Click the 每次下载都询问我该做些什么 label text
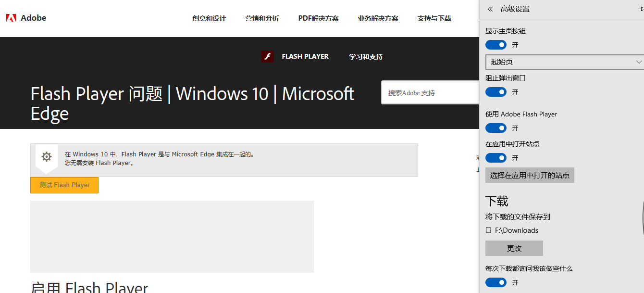644x293 pixels. pos(529,268)
